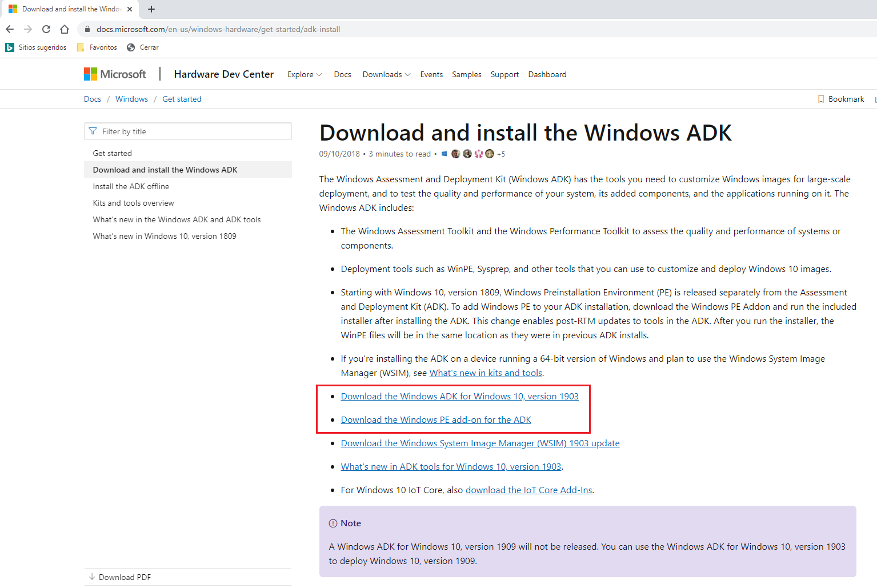
Task: Click the Bookmark icon above the article
Action: 822,98
